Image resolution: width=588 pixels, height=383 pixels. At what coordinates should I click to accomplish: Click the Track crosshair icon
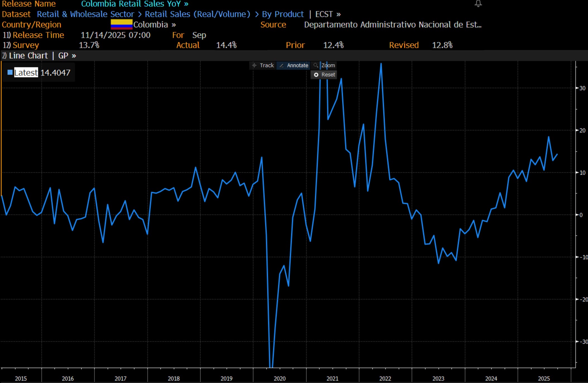(x=254, y=66)
